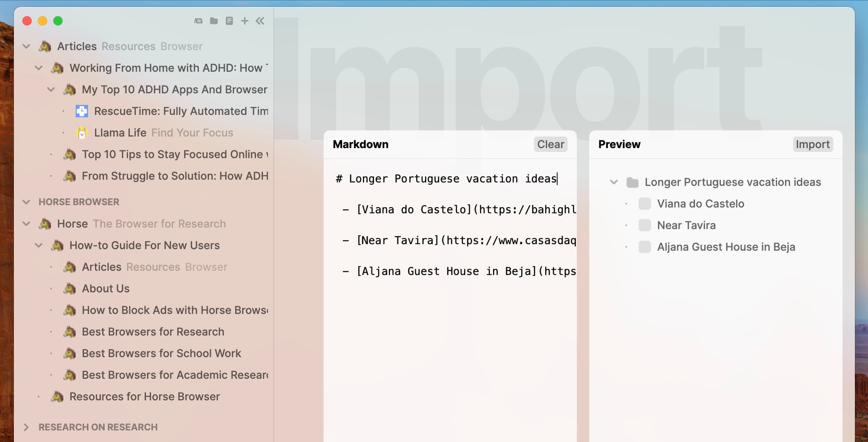Open the About Us tree item

(105, 288)
